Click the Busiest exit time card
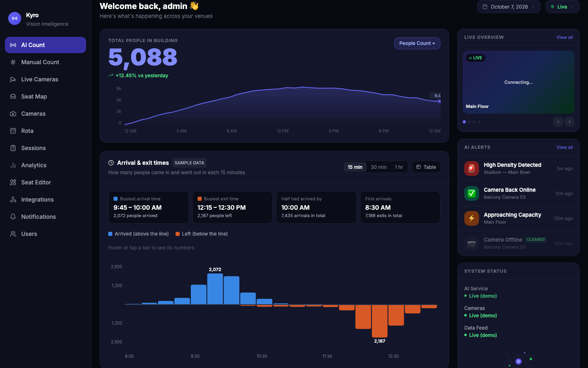 (232, 207)
